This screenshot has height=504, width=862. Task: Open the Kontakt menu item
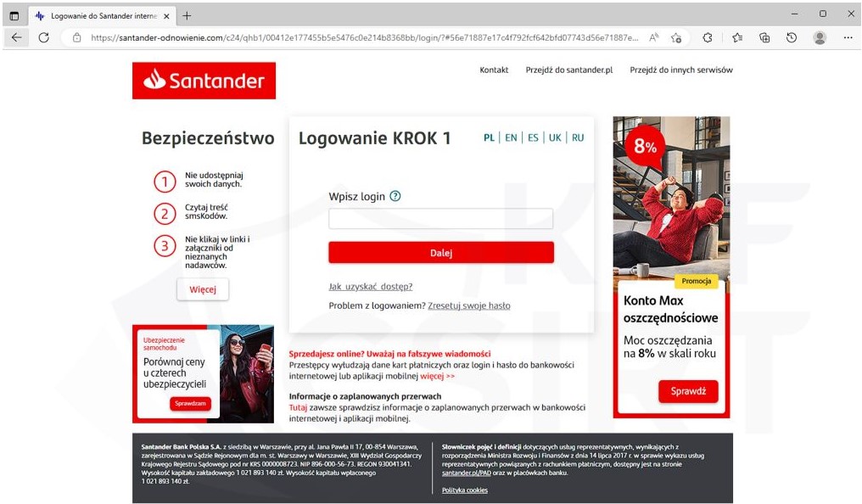[494, 70]
